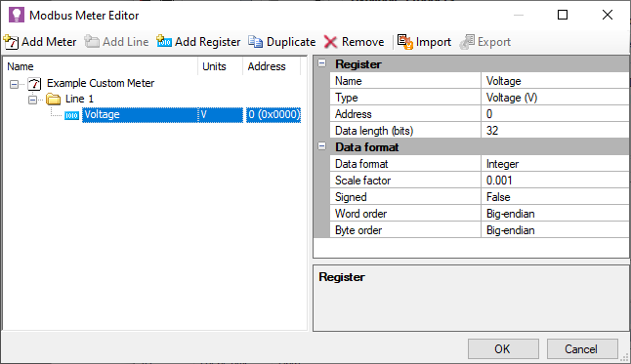Click the Address column header in tree
Viewport: 631px width, 364px height.
(x=272, y=66)
